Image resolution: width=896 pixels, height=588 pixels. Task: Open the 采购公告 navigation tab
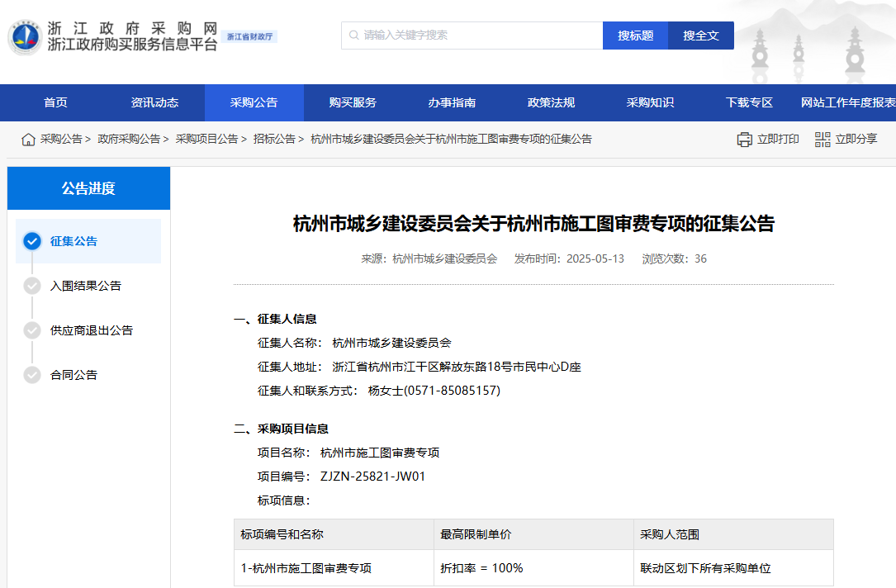254,103
